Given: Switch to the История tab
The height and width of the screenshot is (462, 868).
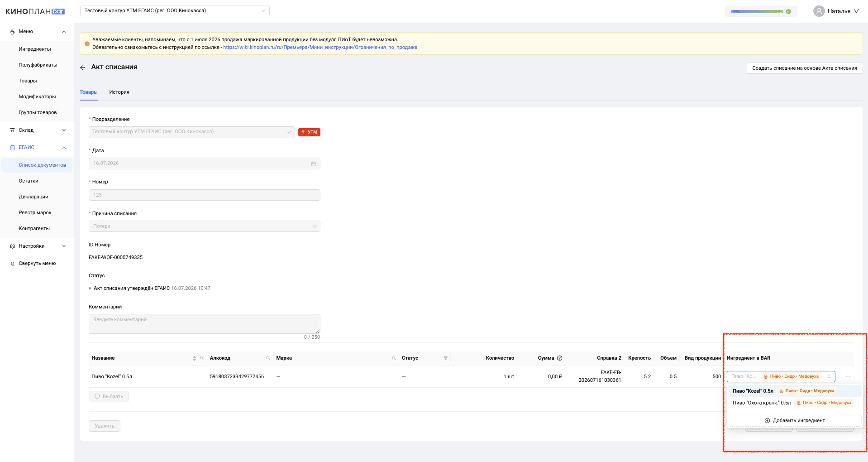Looking at the screenshot, I should point(119,92).
